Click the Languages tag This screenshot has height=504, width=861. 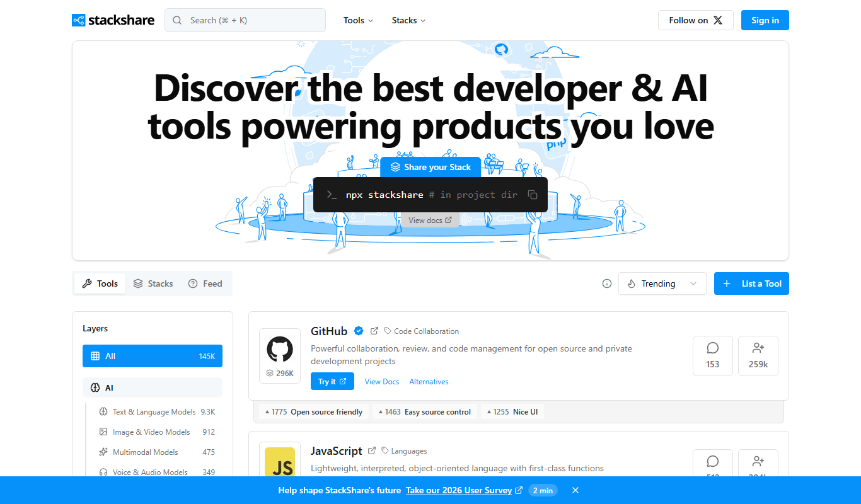[x=404, y=451]
